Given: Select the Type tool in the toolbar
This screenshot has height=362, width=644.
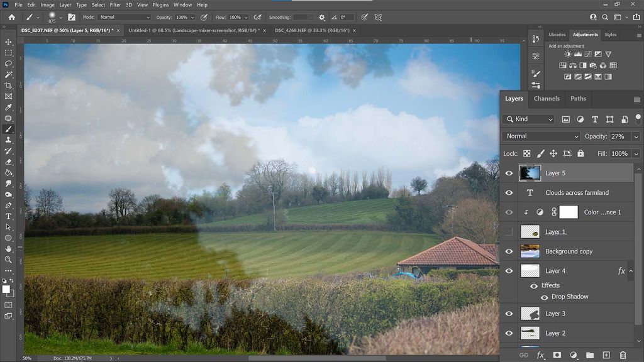Looking at the screenshot, I should 8,216.
